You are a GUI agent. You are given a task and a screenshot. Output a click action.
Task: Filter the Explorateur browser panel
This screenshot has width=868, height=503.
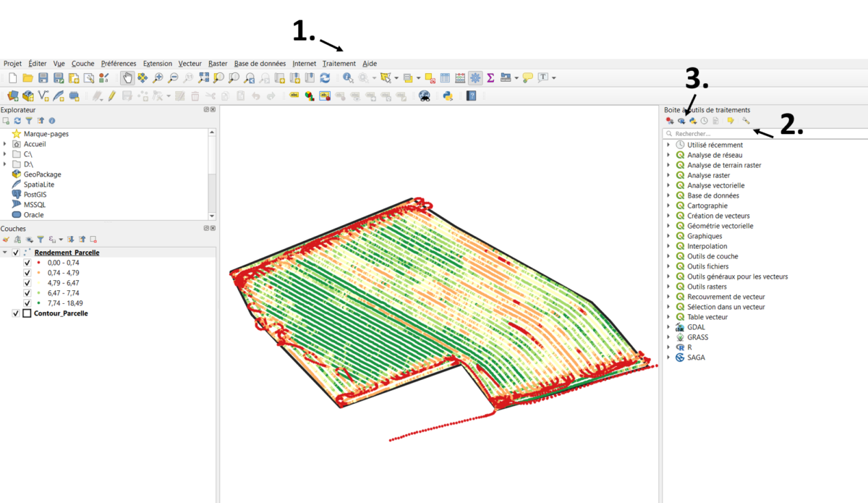29,121
